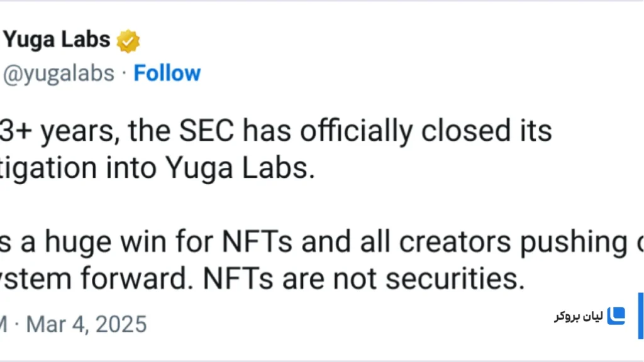Click the dot separator before Follow
Image resolution: width=644 pixels, height=362 pixels.
point(124,74)
